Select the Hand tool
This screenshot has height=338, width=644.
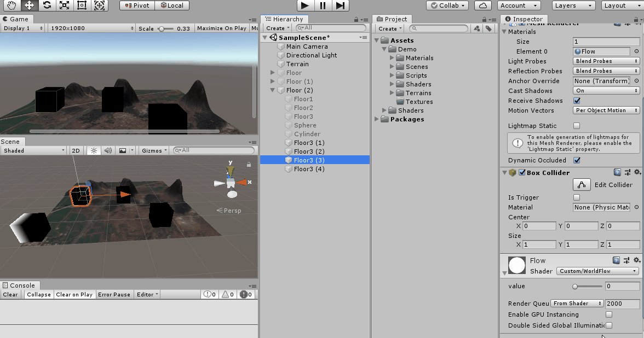point(11,5)
